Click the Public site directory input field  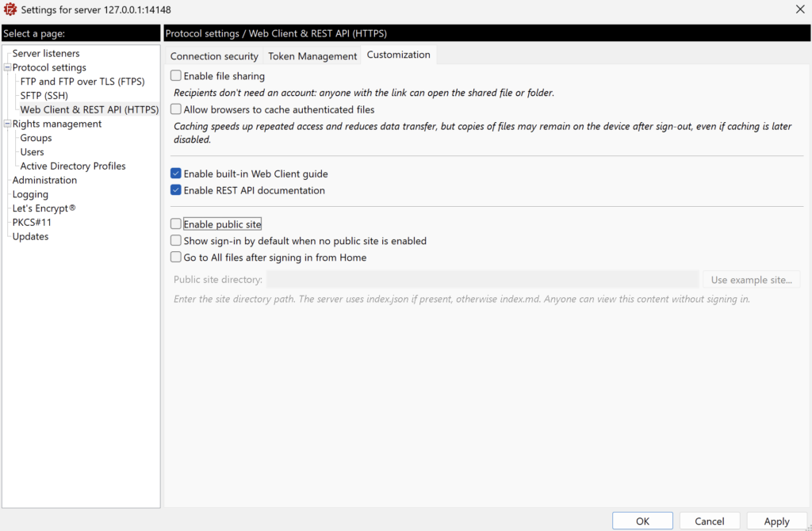[483, 280]
